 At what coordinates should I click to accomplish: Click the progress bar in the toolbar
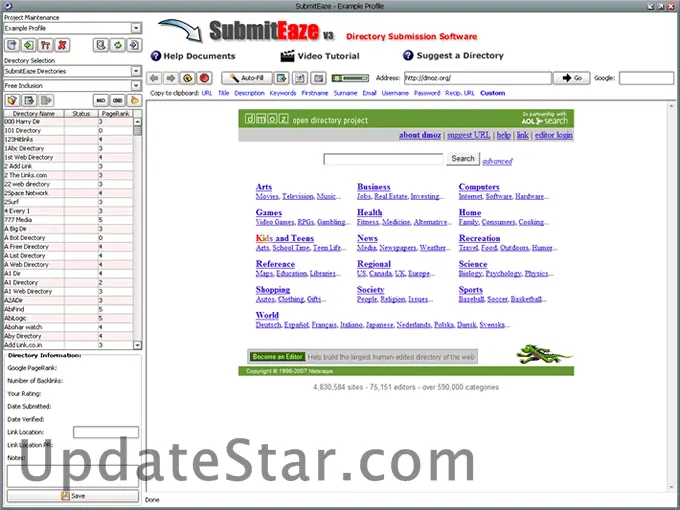pyautogui.click(x=350, y=78)
